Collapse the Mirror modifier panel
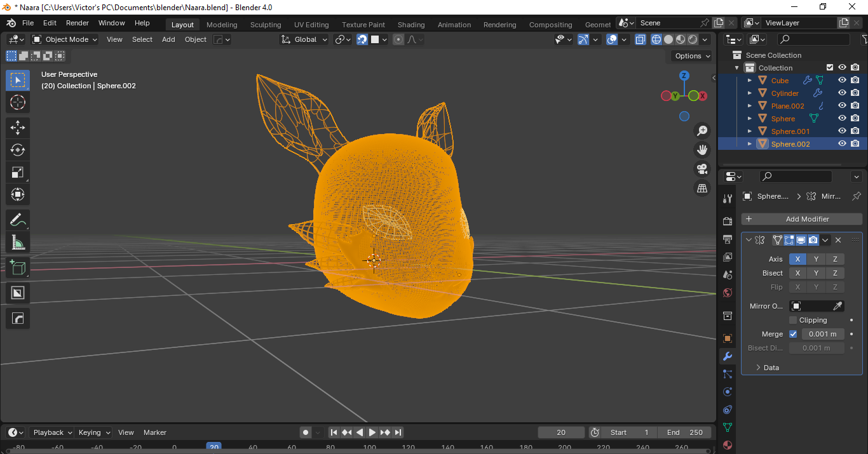Viewport: 868px width, 454px height. click(x=749, y=240)
